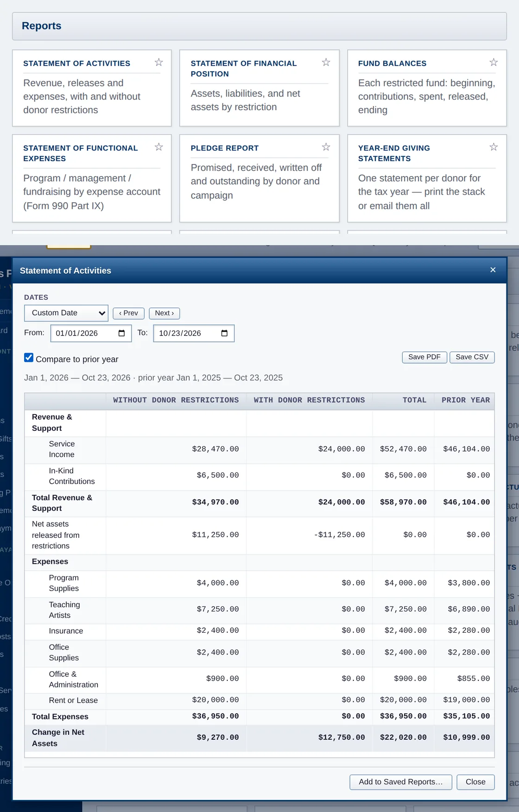Open the Statement of Activities report card
Screen dimensions: 519x812
click(x=92, y=88)
